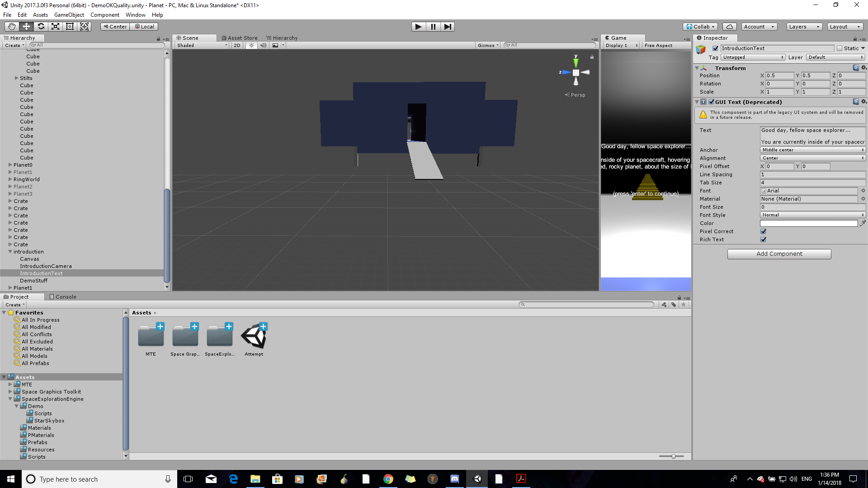
Task: Click Position X input field
Action: 779,75
